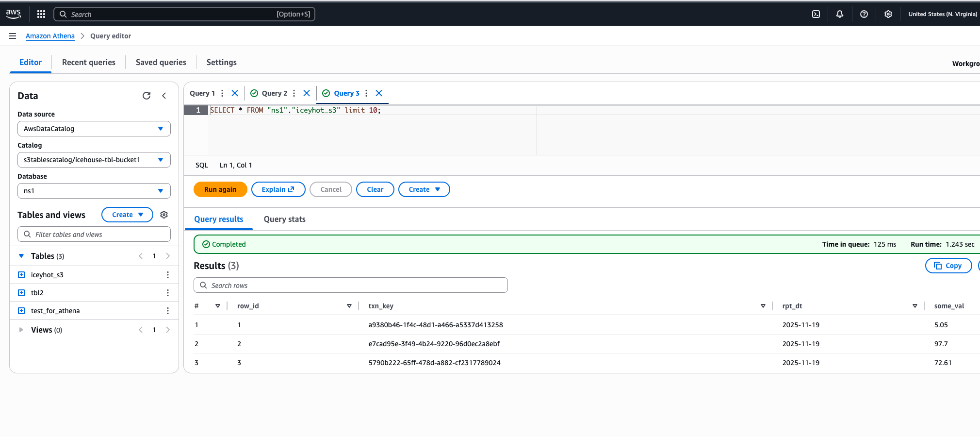Switch to the Editor tab

[x=31, y=62]
